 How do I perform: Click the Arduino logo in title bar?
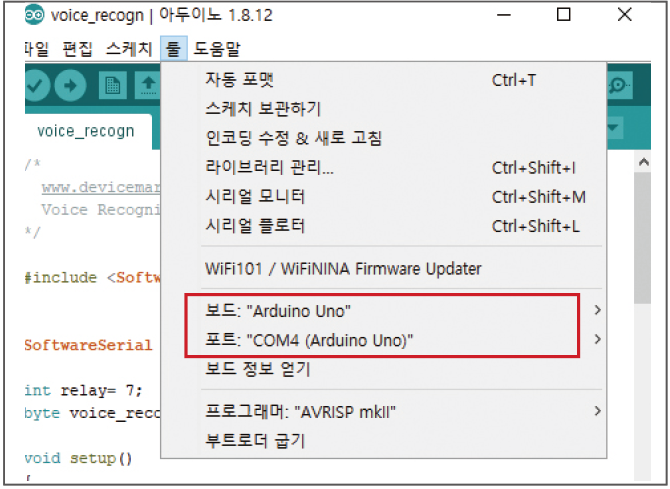(x=34, y=15)
